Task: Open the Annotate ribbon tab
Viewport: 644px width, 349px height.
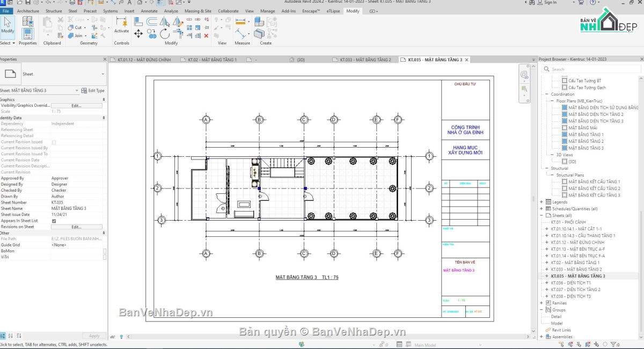Action: coord(149,10)
